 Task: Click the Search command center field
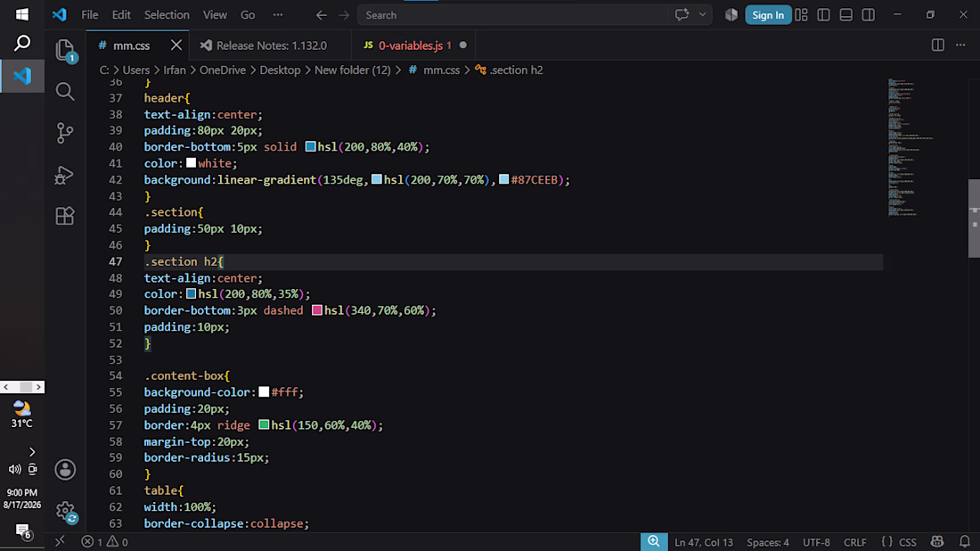coord(512,15)
